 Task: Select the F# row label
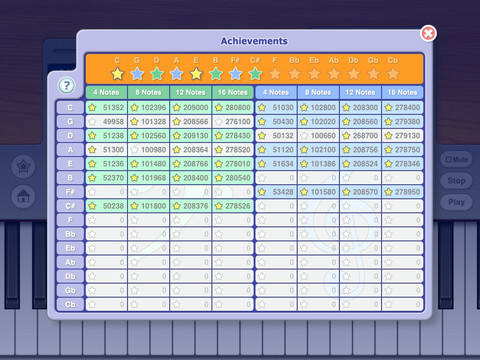tap(70, 192)
